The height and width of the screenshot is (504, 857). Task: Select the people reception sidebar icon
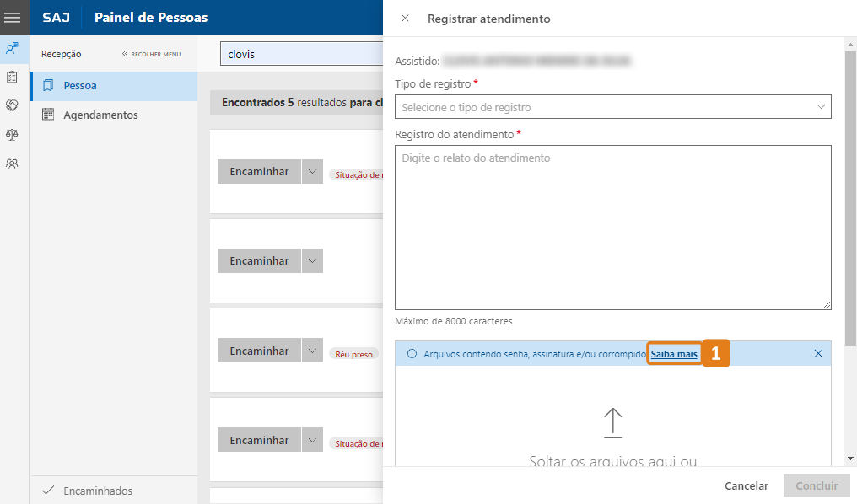[12, 49]
